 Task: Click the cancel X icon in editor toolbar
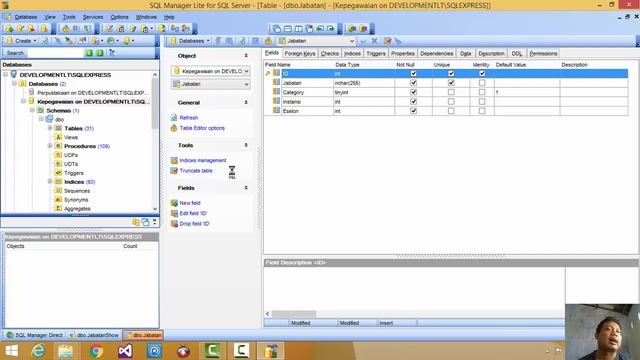374,41
